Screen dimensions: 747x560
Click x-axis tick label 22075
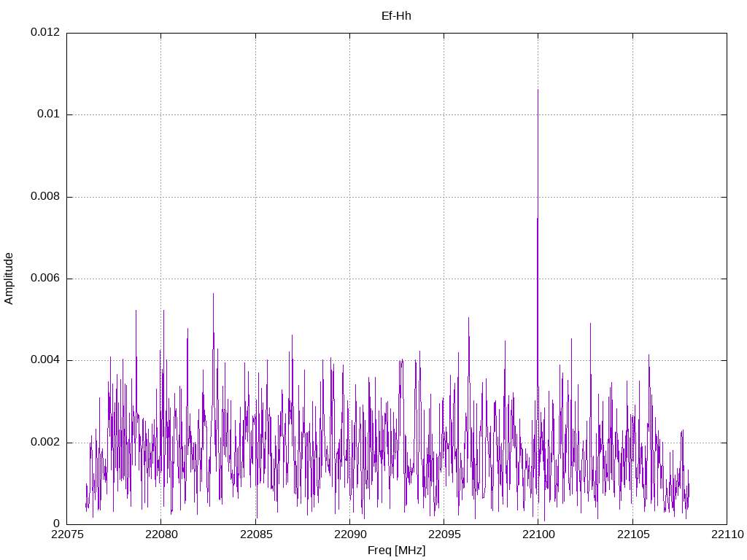click(x=66, y=534)
